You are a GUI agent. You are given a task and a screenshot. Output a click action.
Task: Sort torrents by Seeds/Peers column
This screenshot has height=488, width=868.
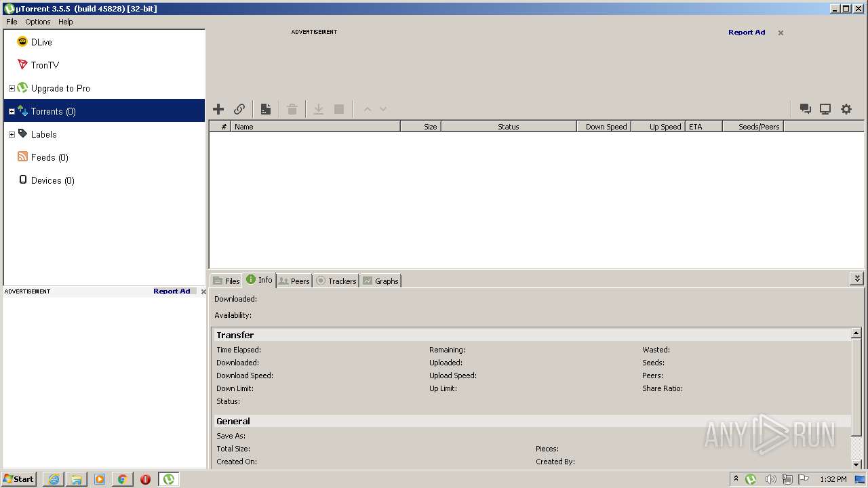pos(753,127)
